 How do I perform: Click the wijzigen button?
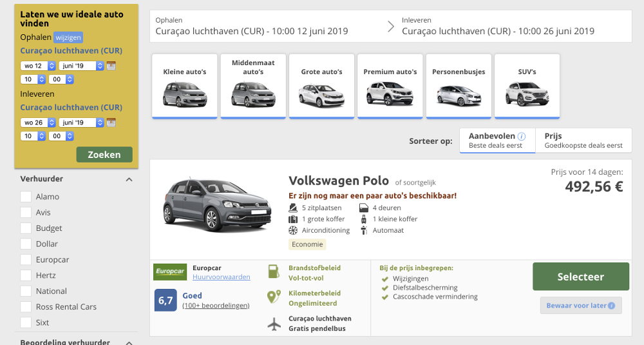click(68, 37)
